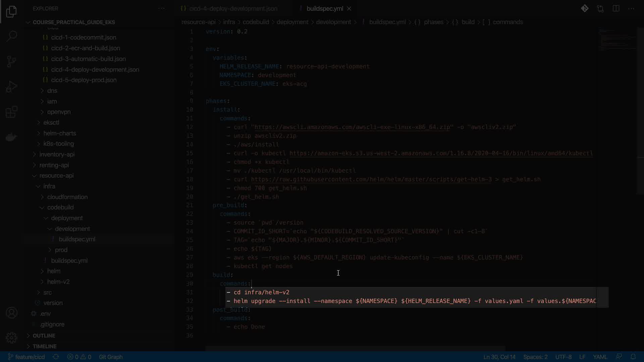Image resolution: width=644 pixels, height=362 pixels.
Task: Open cicd-5-deploy-prod.json file
Action: click(x=84, y=80)
